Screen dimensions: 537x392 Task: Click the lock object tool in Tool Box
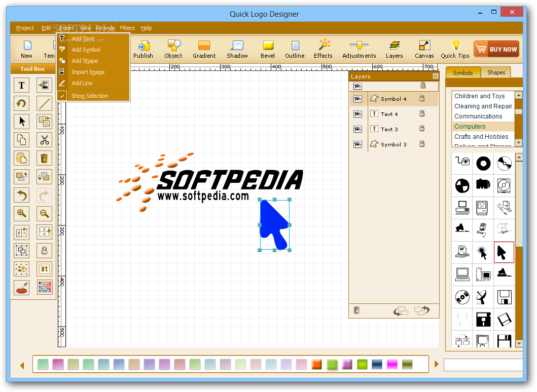coord(44,251)
